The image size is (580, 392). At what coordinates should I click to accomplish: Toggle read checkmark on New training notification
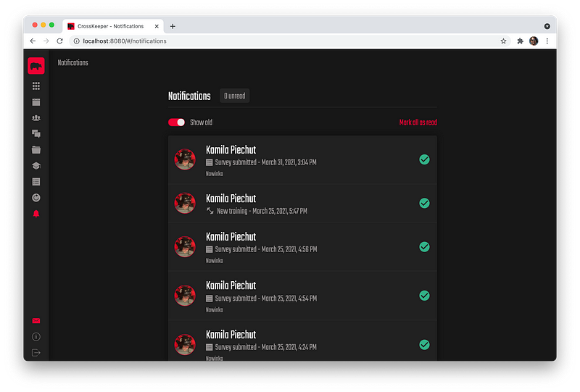point(424,204)
